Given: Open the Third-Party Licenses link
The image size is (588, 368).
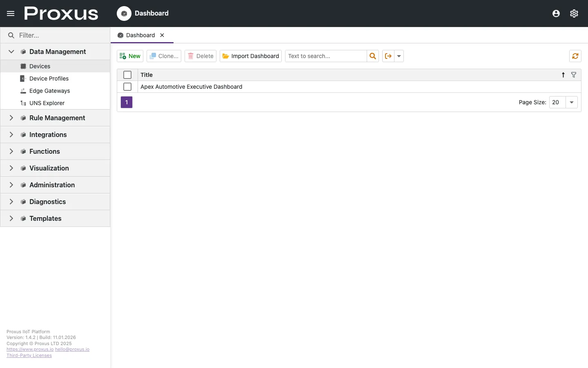Looking at the screenshot, I should [x=29, y=355].
